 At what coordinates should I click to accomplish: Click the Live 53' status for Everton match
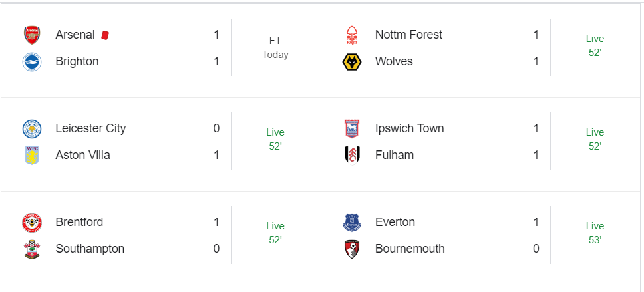click(x=595, y=233)
